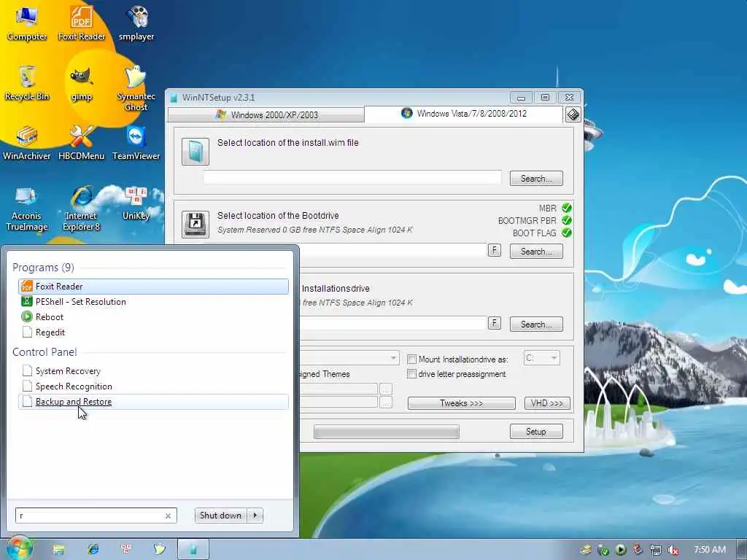Open HBCDMenu desktop shortcut
Image resolution: width=747 pixels, height=560 pixels.
(x=82, y=143)
